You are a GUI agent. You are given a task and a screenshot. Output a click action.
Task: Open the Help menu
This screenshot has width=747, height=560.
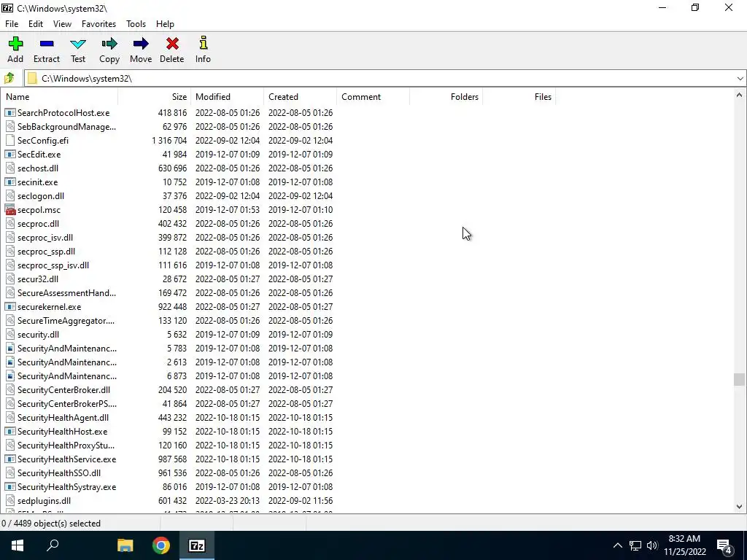click(165, 24)
